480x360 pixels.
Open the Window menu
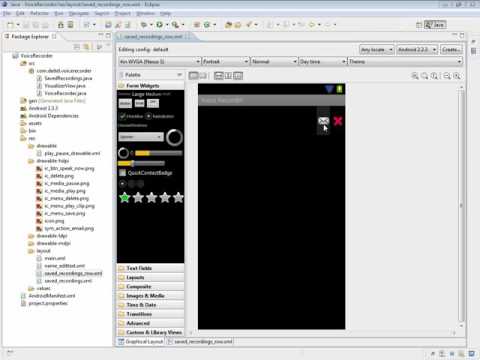[146, 13]
